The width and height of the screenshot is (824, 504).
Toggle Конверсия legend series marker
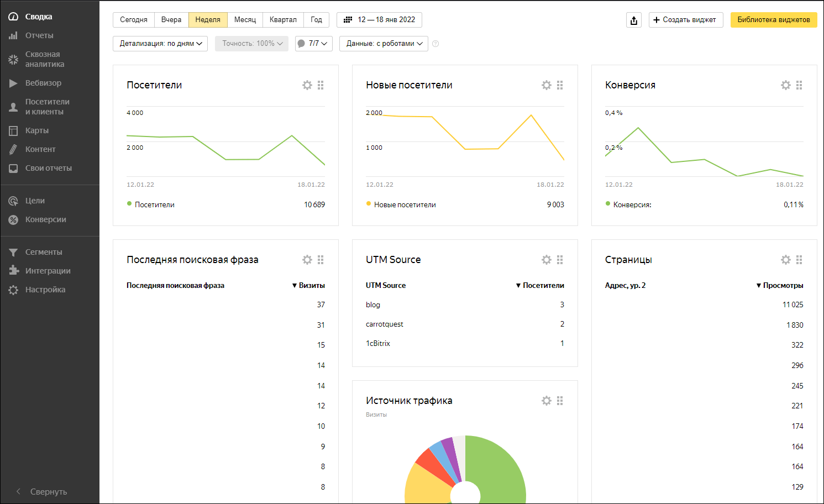608,204
